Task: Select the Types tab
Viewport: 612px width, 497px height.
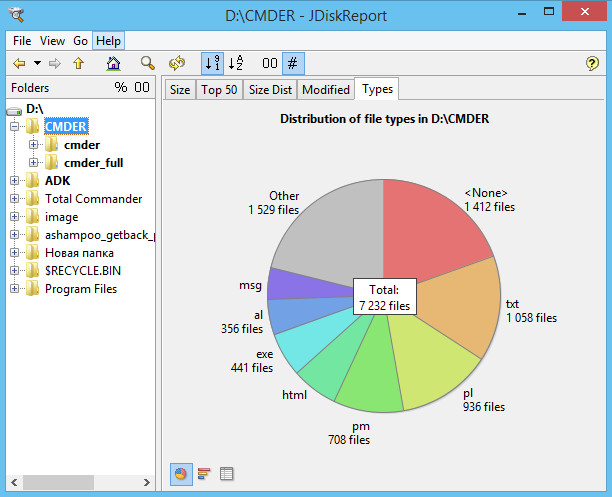Action: tap(377, 89)
